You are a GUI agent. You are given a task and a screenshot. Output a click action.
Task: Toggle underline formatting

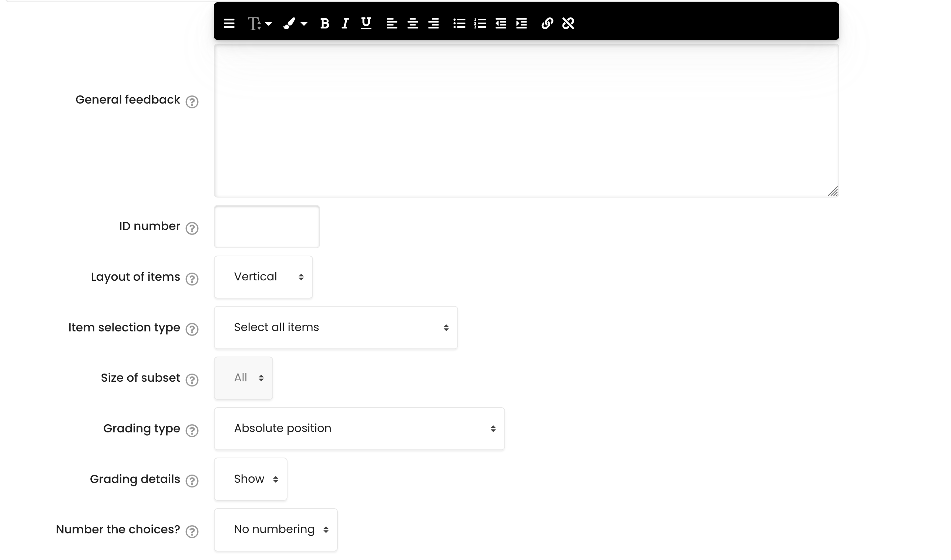click(365, 23)
